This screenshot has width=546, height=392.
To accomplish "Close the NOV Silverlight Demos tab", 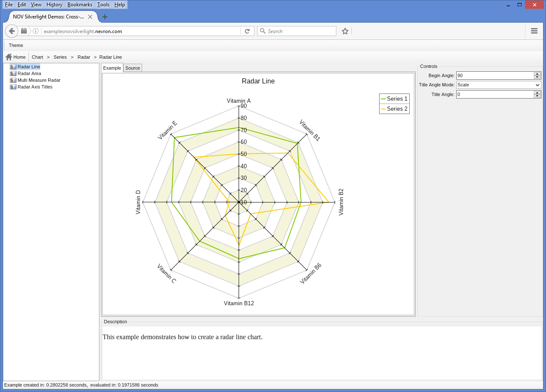I will (x=90, y=17).
